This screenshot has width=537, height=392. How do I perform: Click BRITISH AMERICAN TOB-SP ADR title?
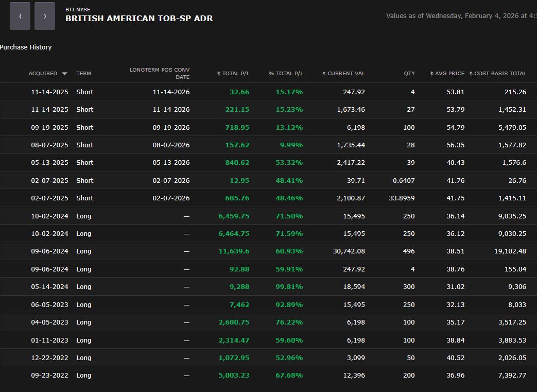click(x=139, y=19)
